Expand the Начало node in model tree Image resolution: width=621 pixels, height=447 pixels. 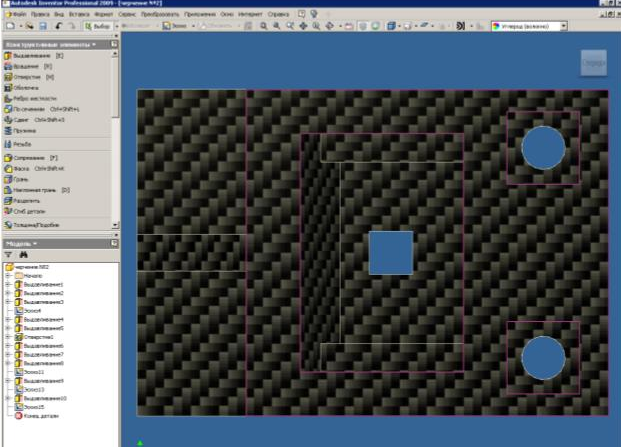[x=8, y=276]
